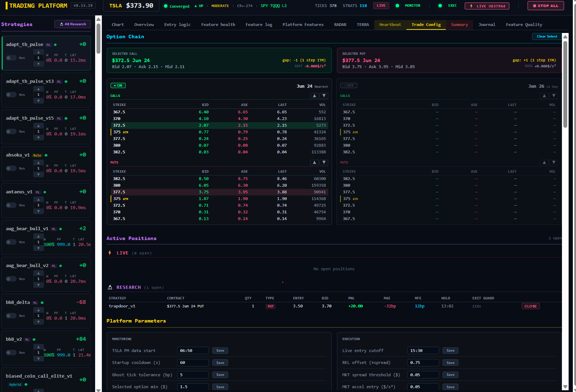The height and width of the screenshot is (392, 576).
Task: Toggle the Res switch for bb8_delta
Action: (11, 316)
